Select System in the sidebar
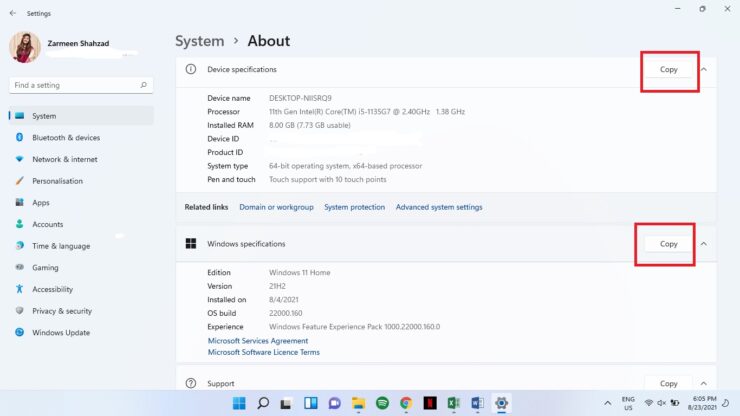 pos(81,116)
